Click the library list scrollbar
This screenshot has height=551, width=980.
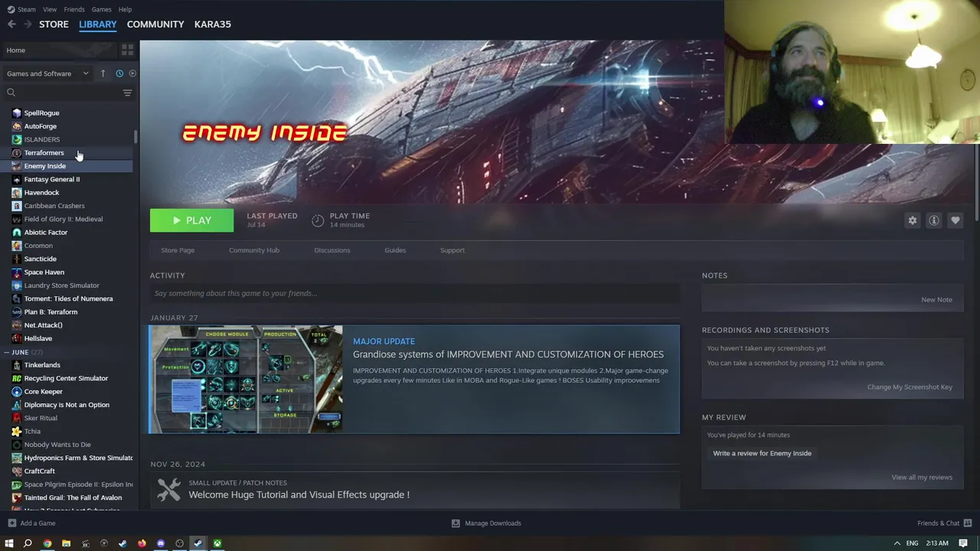coord(136,138)
